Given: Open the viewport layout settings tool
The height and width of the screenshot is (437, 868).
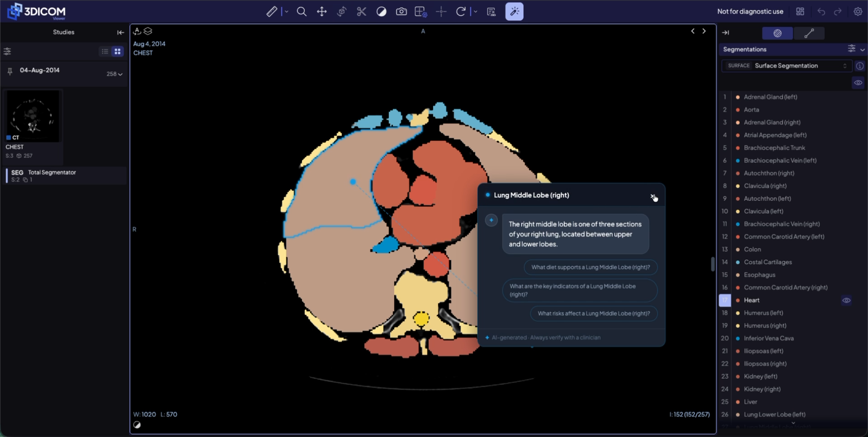Looking at the screenshot, I should pos(421,12).
